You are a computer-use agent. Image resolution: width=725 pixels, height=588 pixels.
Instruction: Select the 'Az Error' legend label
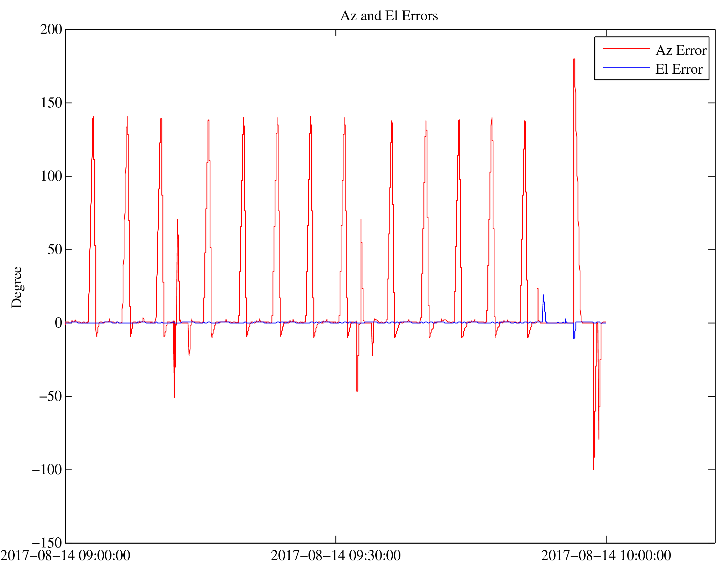tap(681, 50)
